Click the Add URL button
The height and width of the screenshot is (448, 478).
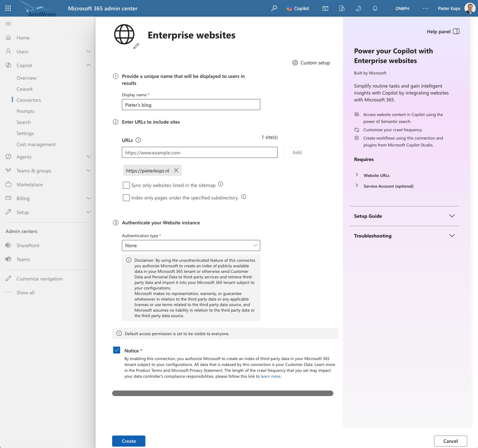tap(297, 152)
